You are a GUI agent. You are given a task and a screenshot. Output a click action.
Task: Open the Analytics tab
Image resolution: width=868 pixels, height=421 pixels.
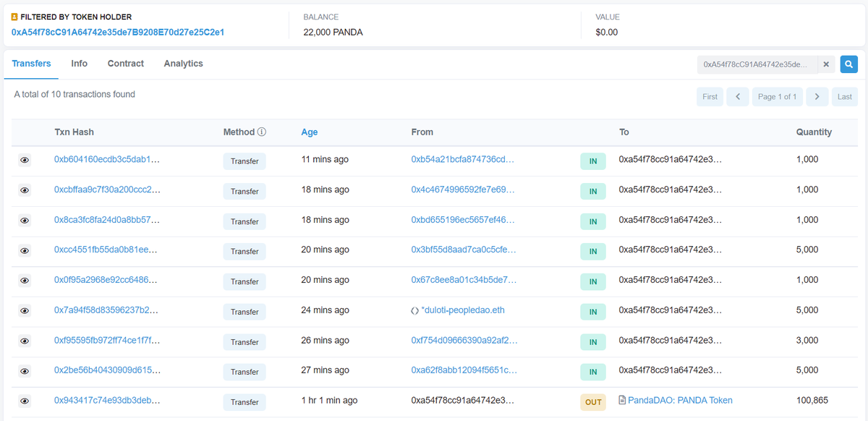[x=184, y=64]
